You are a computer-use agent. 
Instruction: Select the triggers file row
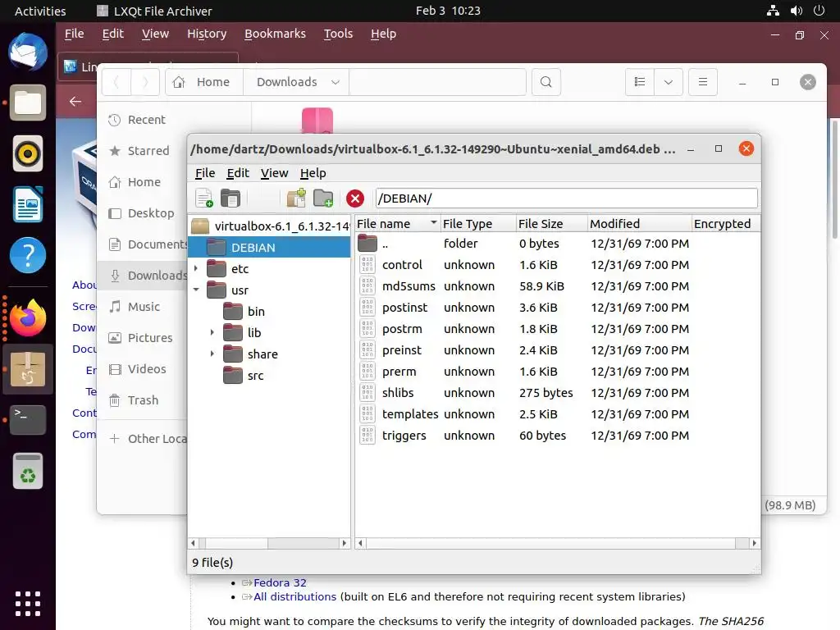[x=523, y=436]
